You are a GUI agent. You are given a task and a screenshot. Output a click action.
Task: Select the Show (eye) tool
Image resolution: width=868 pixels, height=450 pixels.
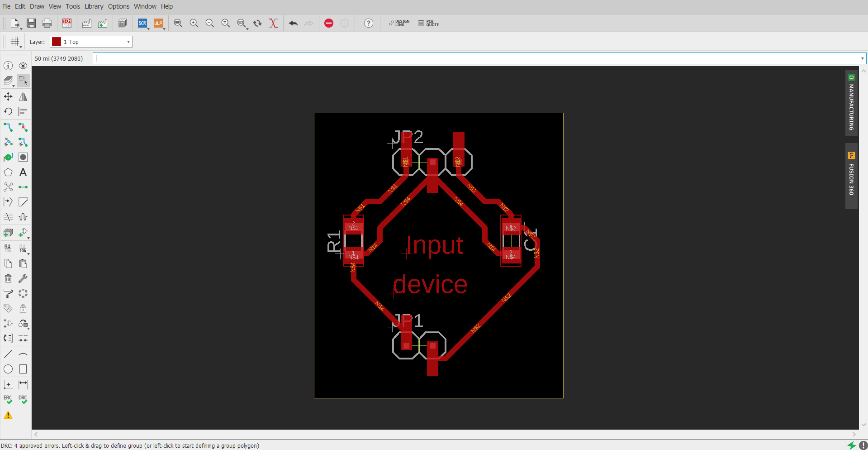pos(23,66)
